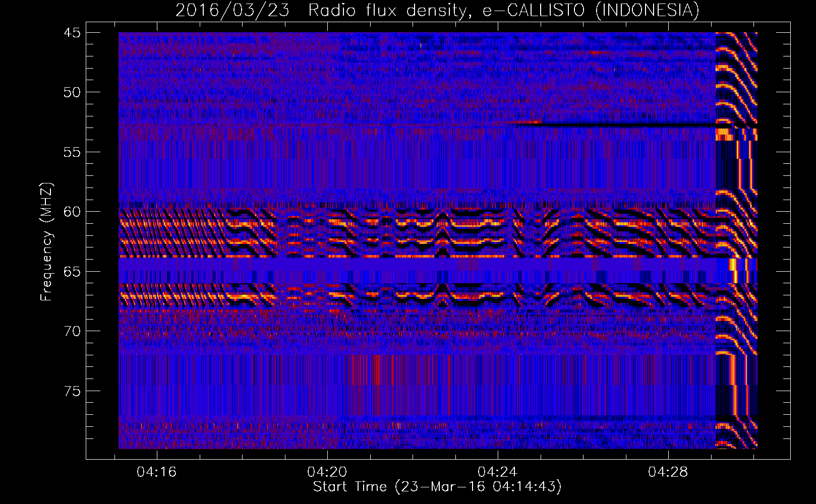816x504 pixels.
Task: Click the "Start Time (23-Mar-16 04:14:43)" label
Action: pos(437,487)
